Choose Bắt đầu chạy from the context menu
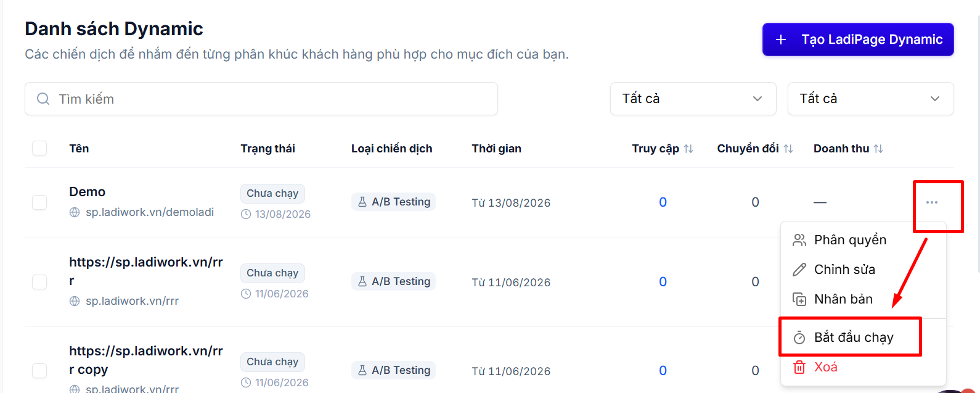980x393 pixels. pos(854,337)
